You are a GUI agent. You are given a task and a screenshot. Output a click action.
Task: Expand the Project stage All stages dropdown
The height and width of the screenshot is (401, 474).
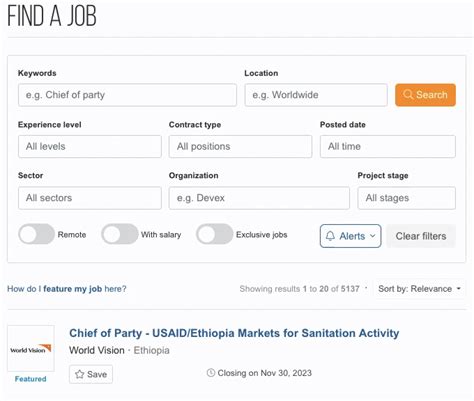406,198
